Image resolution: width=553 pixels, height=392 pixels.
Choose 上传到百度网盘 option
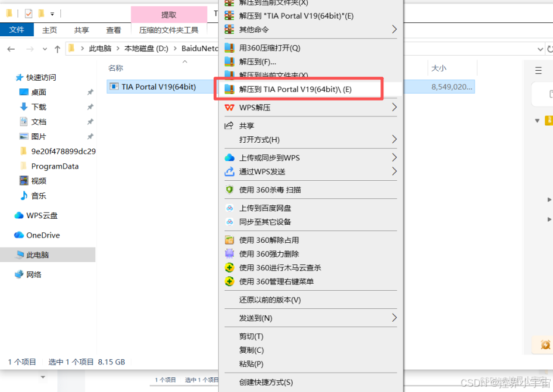pyautogui.click(x=265, y=208)
